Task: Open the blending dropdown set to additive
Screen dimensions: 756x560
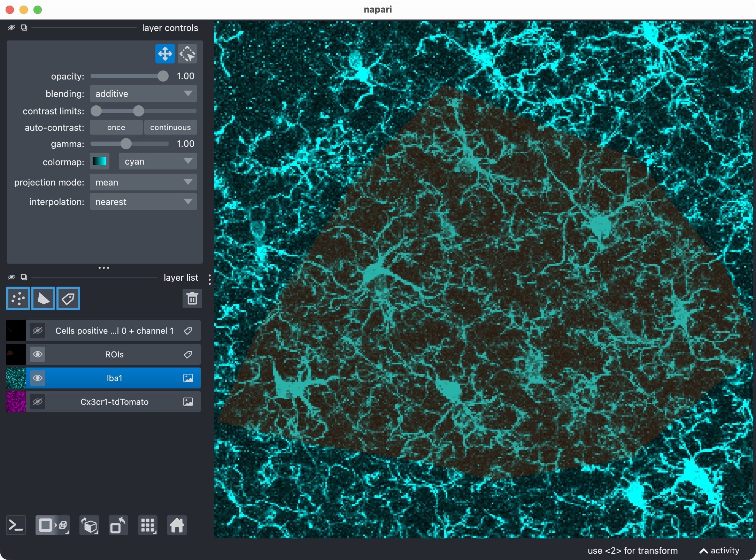Action: [144, 94]
